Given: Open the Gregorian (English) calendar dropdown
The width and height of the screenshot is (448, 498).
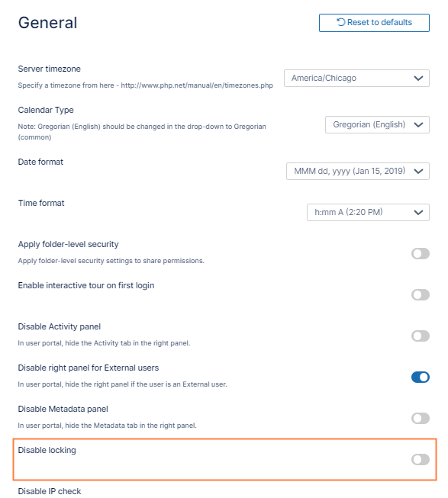Looking at the screenshot, I should pos(377,124).
